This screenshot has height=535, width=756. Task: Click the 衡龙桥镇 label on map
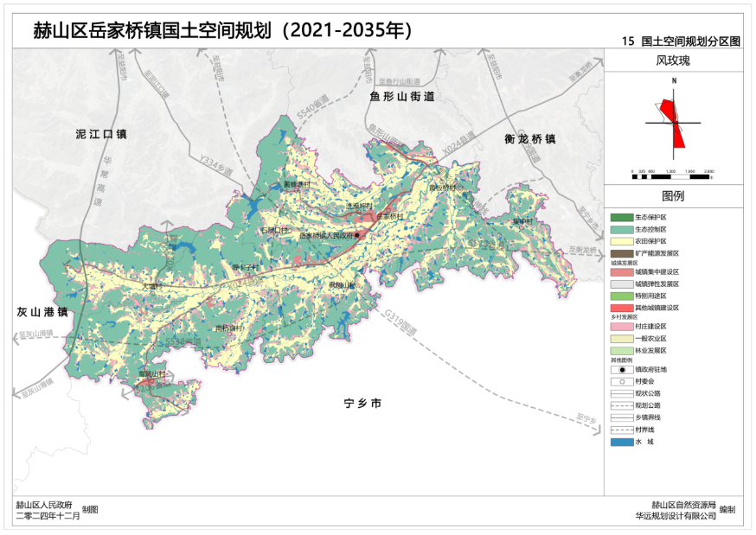[x=529, y=139]
